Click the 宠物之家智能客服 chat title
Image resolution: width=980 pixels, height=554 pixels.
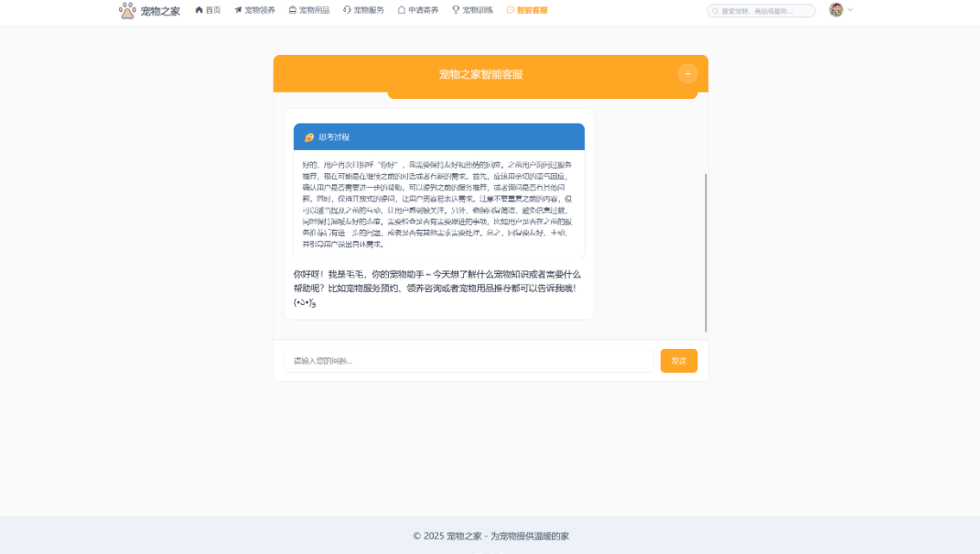point(480,74)
